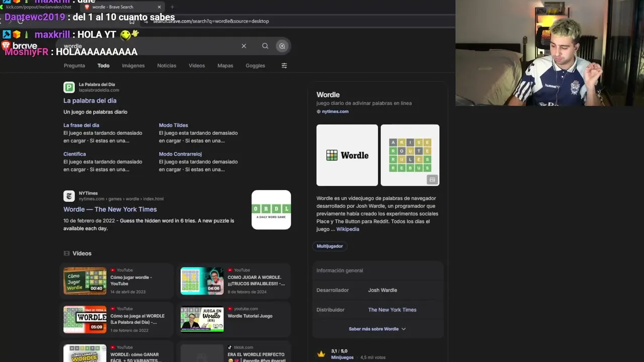Open the Minijuegos rating link
Screen dimensions: 644x362
[342, 357]
